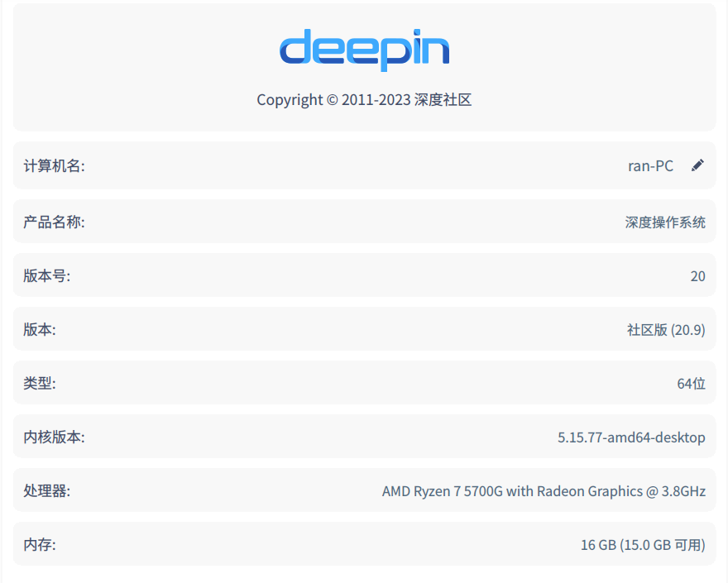
Task: Select the edition value 社区版 (20.9)
Action: click(666, 330)
